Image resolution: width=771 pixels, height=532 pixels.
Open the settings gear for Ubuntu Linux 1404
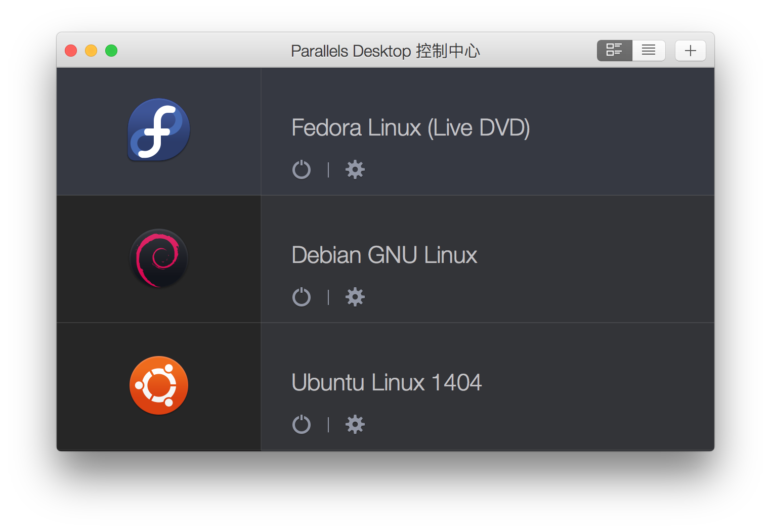[355, 424]
